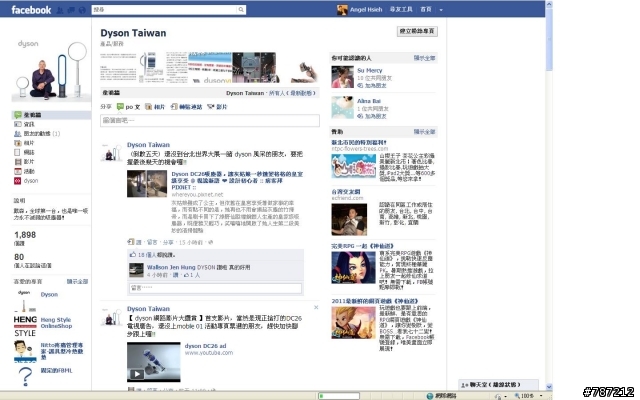Focus the wall status text box
The width and height of the screenshot is (640, 400).
pyautogui.click(x=210, y=120)
